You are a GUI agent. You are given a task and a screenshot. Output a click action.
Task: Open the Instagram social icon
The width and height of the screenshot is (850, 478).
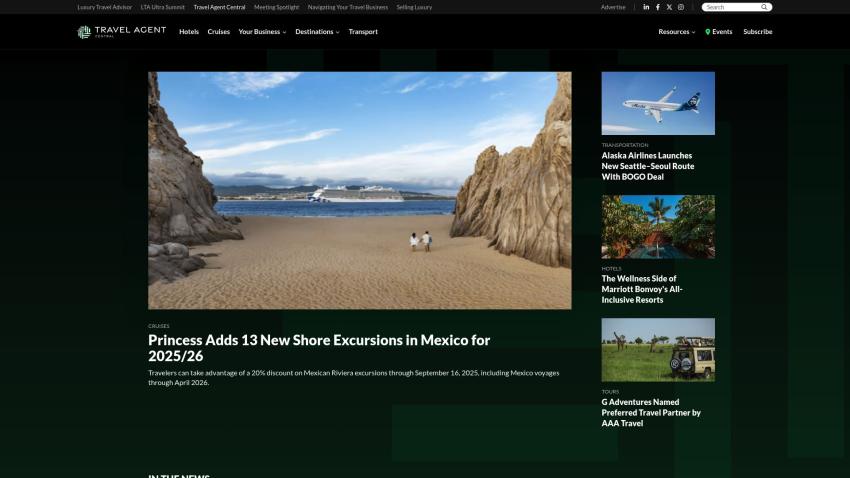681,7
